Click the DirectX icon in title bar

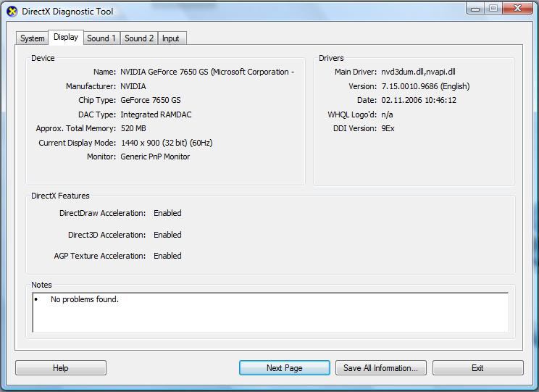click(12, 12)
